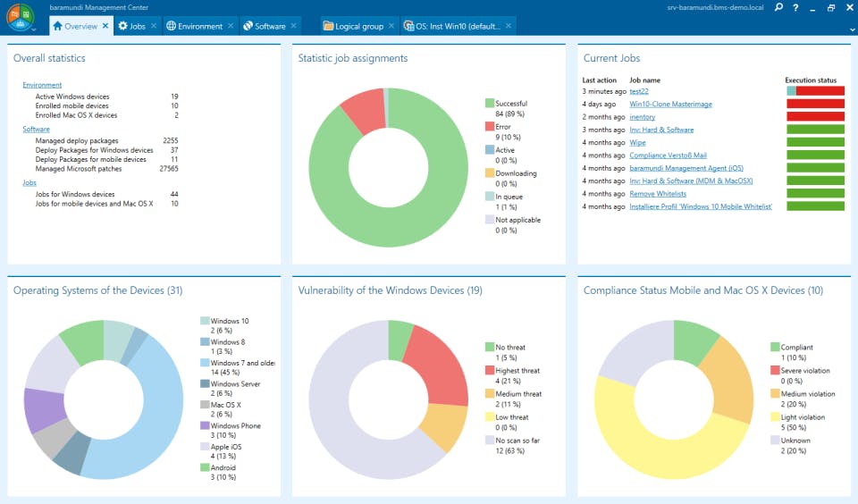The image size is (858, 504).
Task: Click the folder icon on Logical group tab
Action: tap(328, 26)
